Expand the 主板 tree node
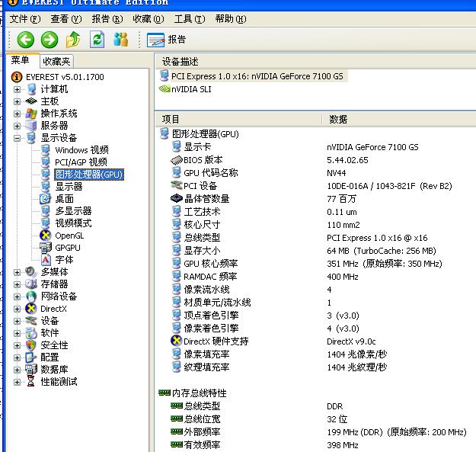The width and height of the screenshot is (476, 452). pyautogui.click(x=17, y=101)
